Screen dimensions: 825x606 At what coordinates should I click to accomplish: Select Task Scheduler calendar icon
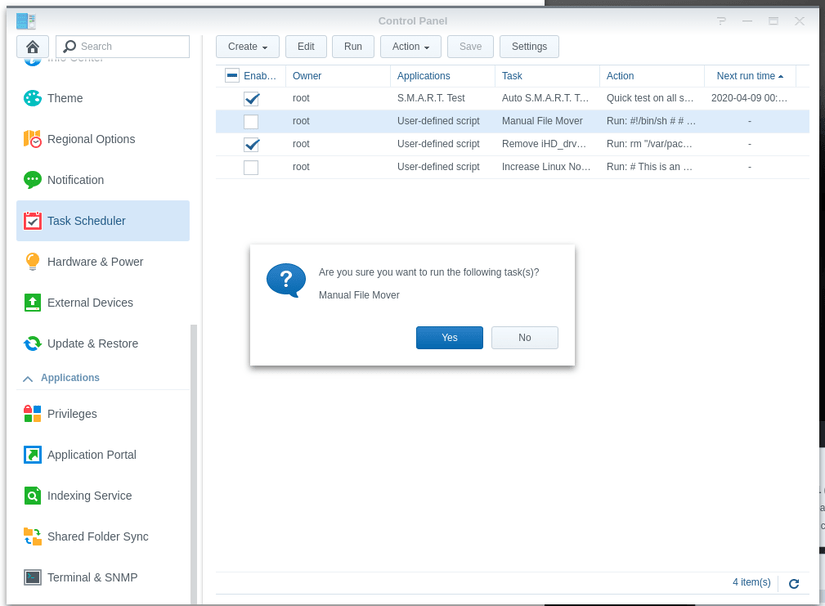click(x=33, y=221)
